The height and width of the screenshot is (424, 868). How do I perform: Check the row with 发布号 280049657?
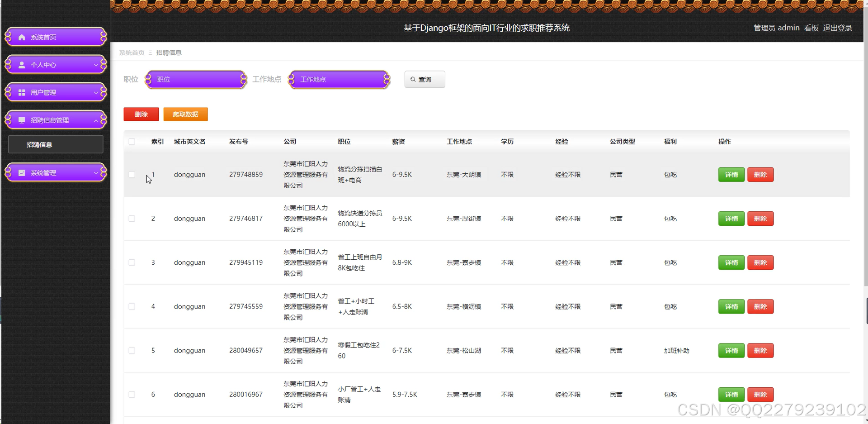pos(132,351)
